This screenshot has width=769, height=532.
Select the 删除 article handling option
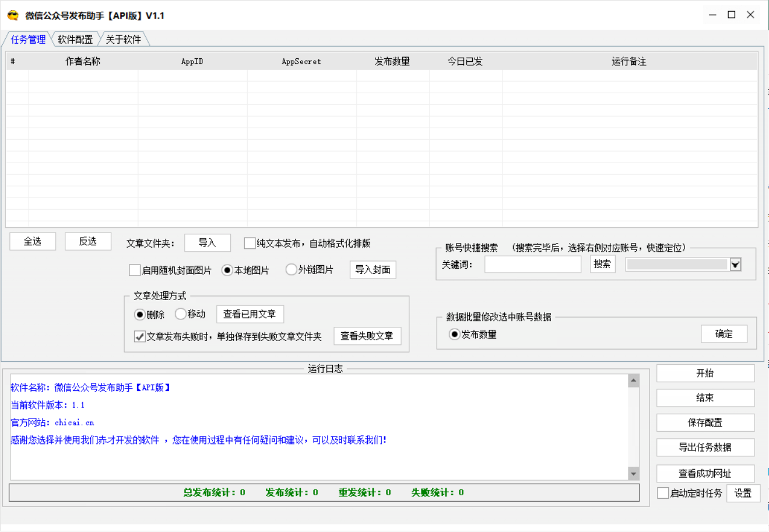[x=140, y=314]
